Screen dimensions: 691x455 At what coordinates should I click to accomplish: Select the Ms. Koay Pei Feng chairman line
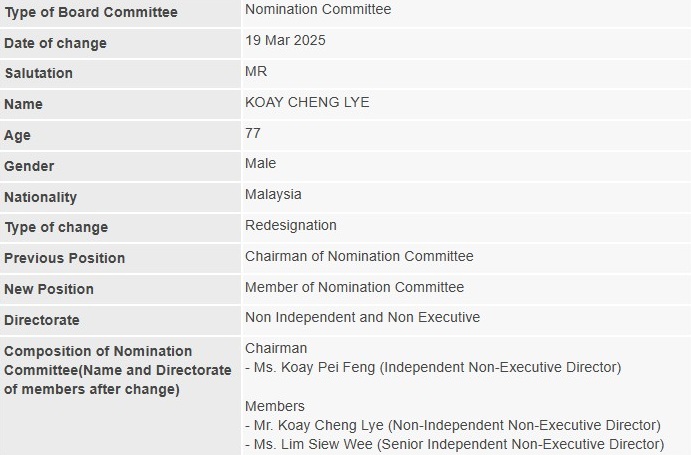433,367
